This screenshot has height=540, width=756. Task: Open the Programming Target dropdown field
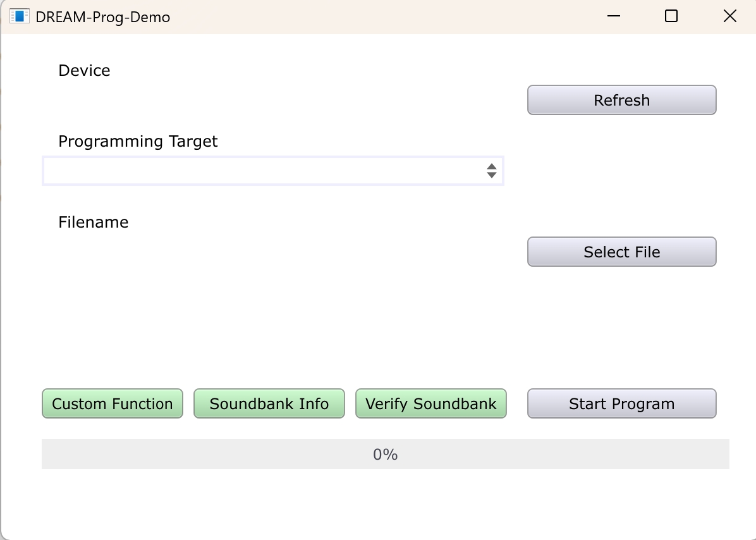click(x=273, y=171)
